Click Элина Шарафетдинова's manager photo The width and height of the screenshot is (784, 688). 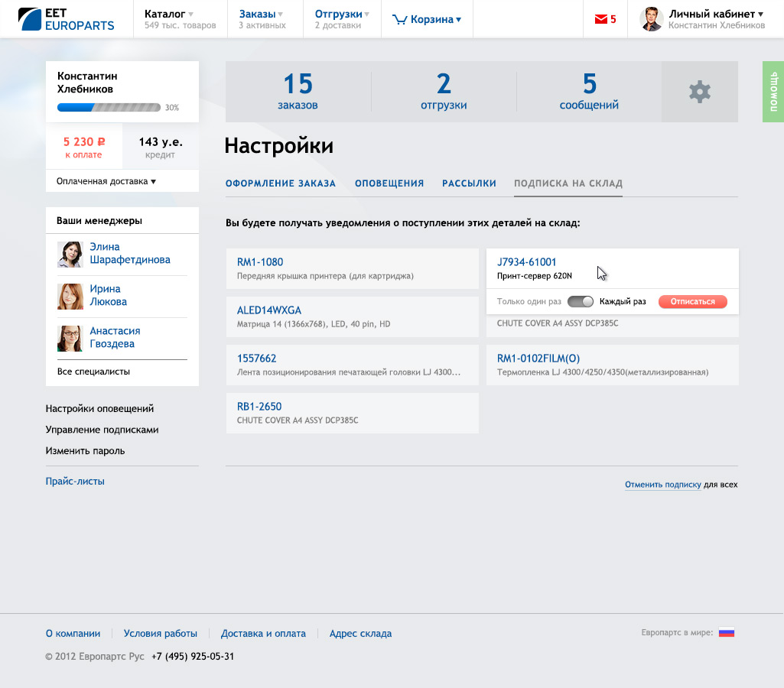click(70, 254)
